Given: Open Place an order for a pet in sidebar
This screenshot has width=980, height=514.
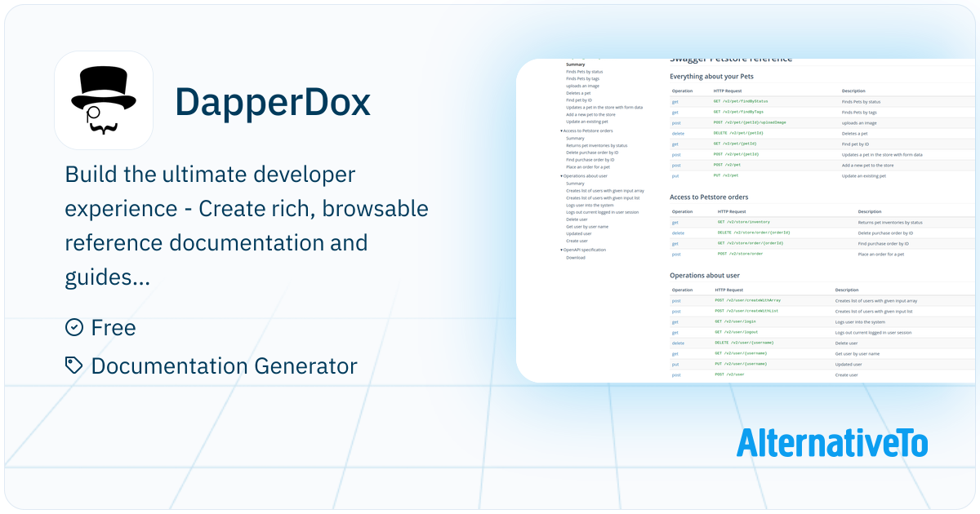Looking at the screenshot, I should pyautogui.click(x=587, y=166).
